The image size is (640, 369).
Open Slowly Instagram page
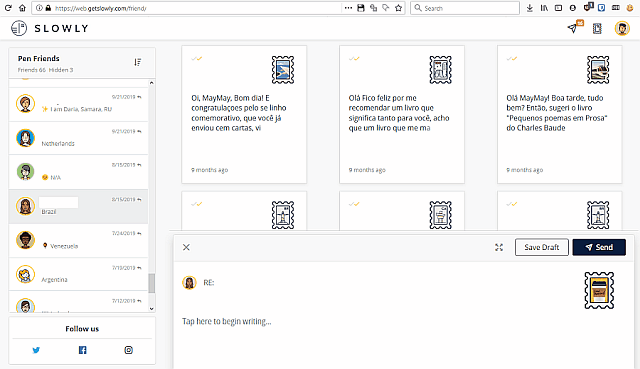coord(129,350)
